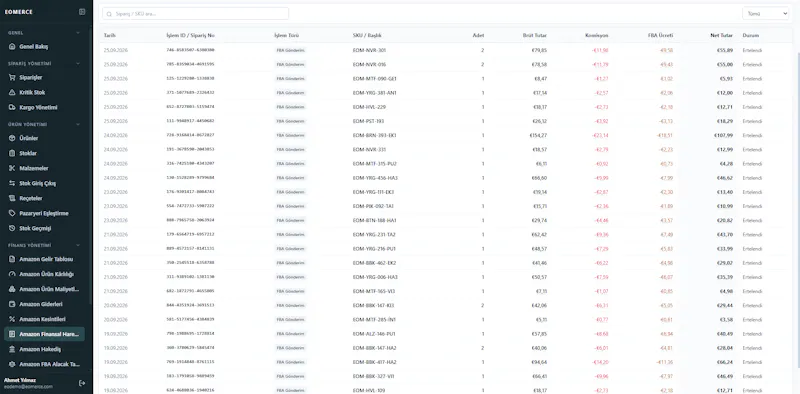Screen dimensions: 800x394
Task: Open the Genel Bakış home icon
Action: [12, 46]
